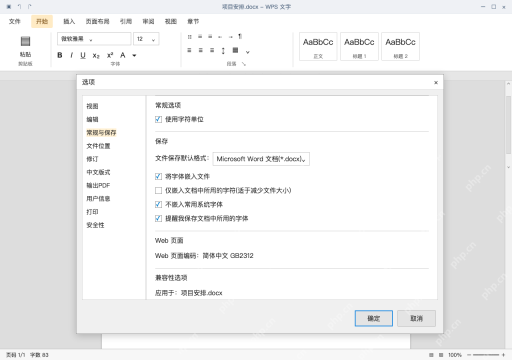Select 修订 in options sidebar
This screenshot has height=360, width=512.
click(92, 159)
